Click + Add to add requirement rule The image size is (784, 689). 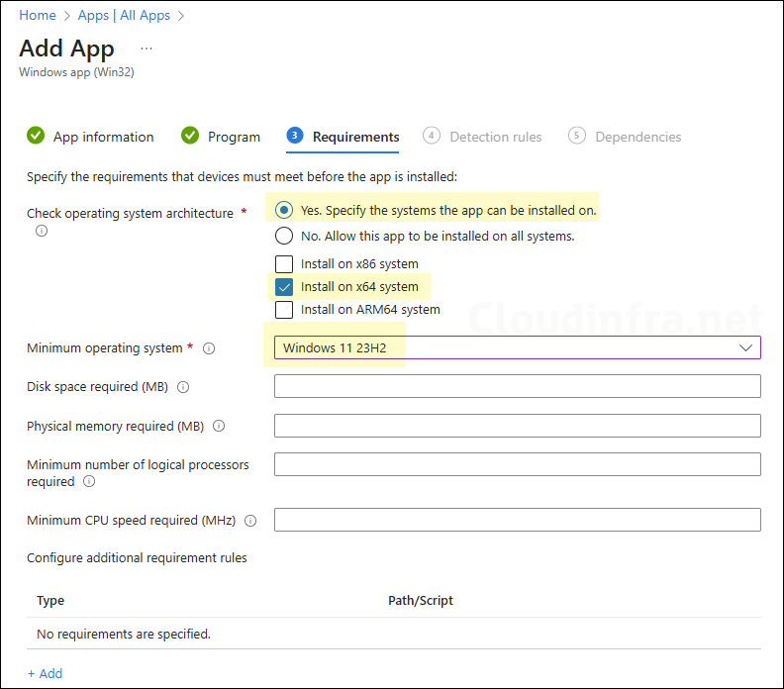click(x=45, y=673)
